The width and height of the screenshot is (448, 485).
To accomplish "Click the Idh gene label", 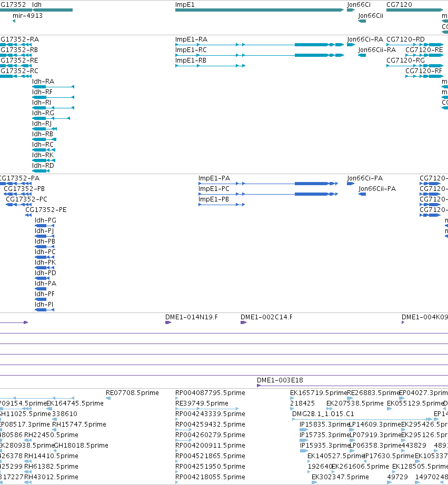I will point(37,5).
